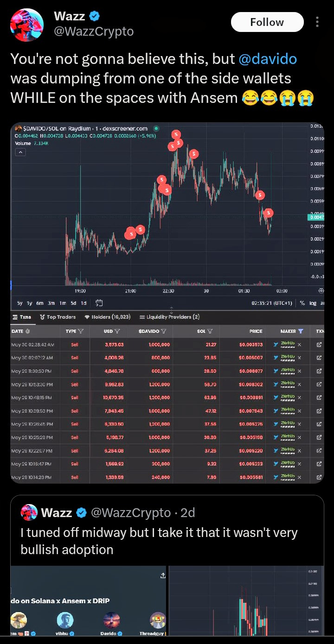Open the go-to-date calendar icon
The image size is (334, 644).
pyautogui.click(x=99, y=303)
